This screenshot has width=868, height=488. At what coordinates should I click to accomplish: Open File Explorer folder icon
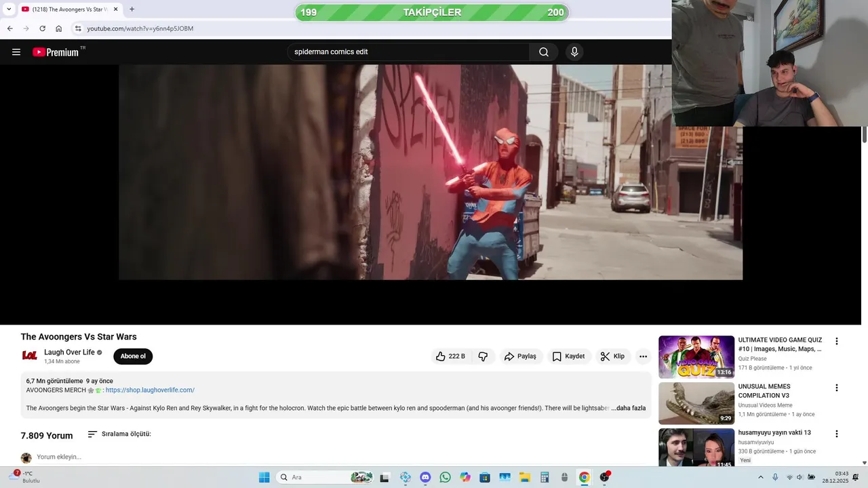525,477
